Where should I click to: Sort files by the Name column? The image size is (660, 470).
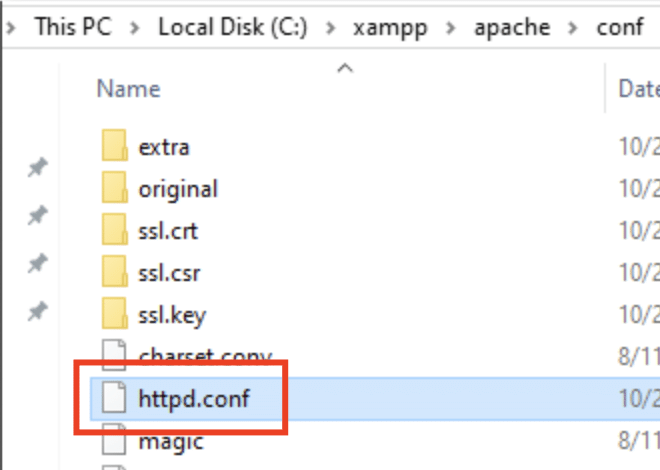click(x=129, y=89)
